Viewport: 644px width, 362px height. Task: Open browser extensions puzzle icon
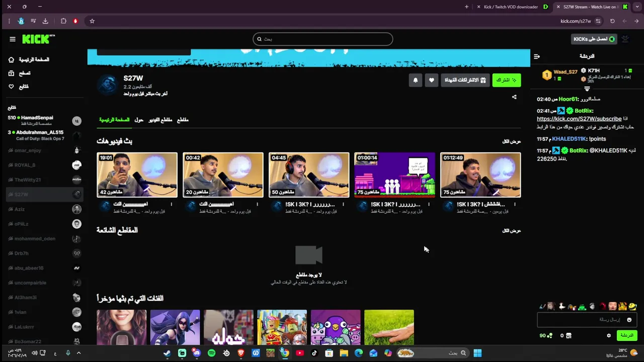(x=63, y=21)
